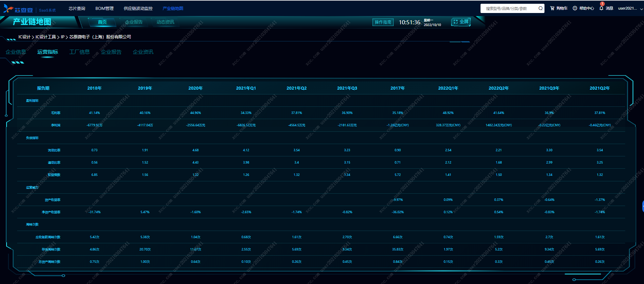
Task: Switch to the 企业报告 top tab
Action: click(134, 22)
